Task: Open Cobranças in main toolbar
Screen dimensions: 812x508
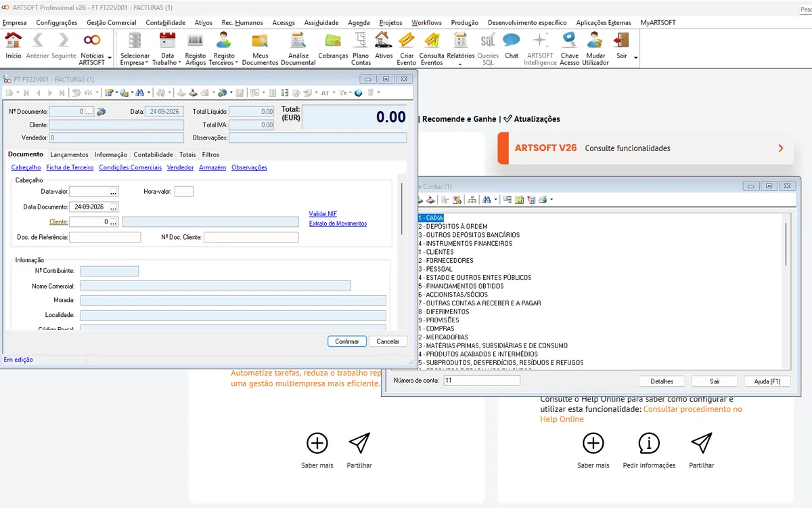Action: pos(333,47)
